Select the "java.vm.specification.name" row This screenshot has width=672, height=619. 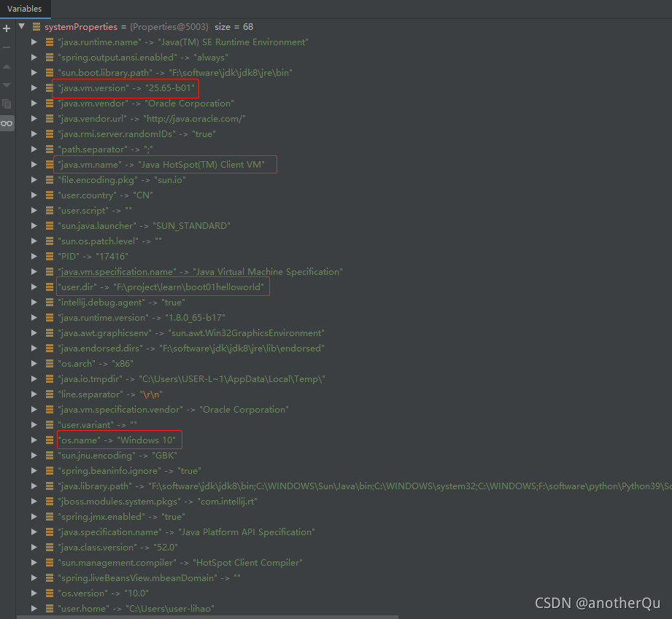click(200, 272)
